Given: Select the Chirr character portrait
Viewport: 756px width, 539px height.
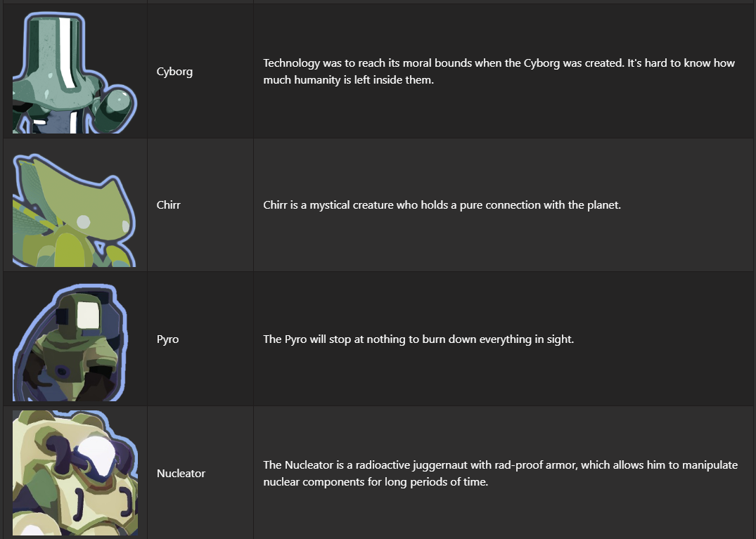Looking at the screenshot, I should coord(74,206).
